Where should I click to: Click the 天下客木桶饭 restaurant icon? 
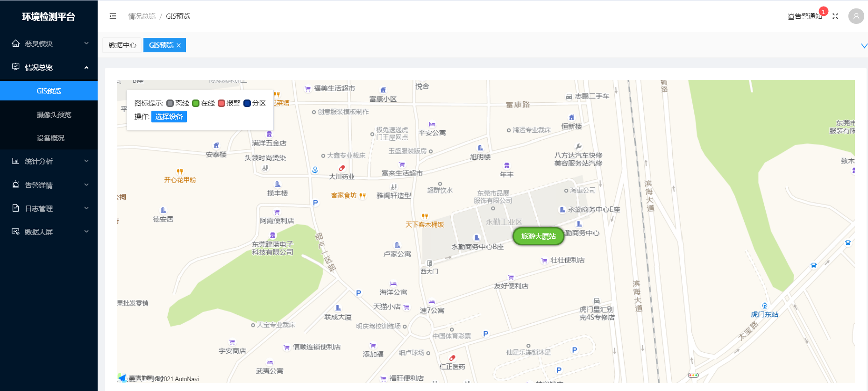coord(425,216)
